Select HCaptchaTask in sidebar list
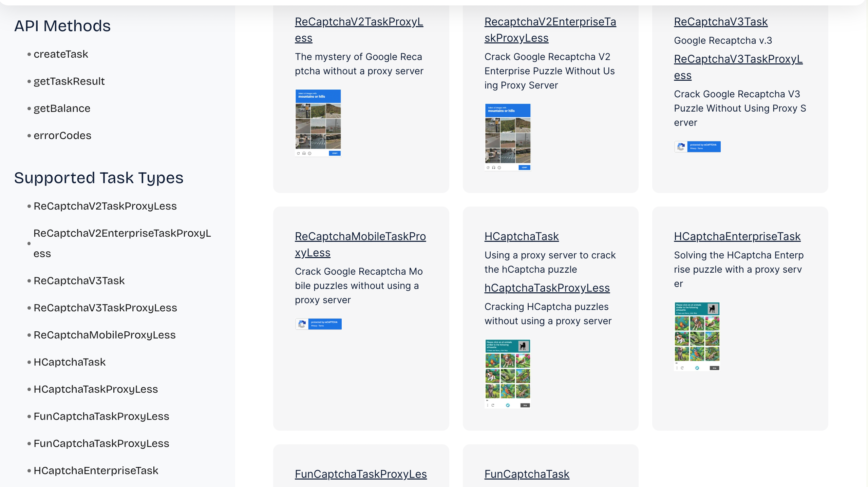This screenshot has width=868, height=487. tap(70, 362)
